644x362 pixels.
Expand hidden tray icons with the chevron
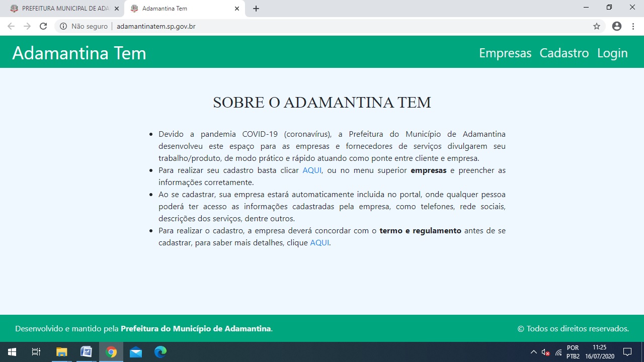click(533, 351)
